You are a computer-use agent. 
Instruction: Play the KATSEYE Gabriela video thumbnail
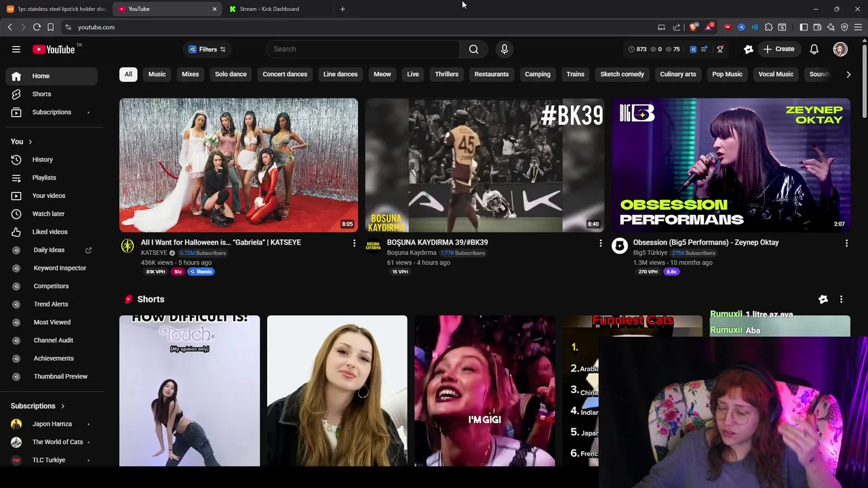[239, 165]
